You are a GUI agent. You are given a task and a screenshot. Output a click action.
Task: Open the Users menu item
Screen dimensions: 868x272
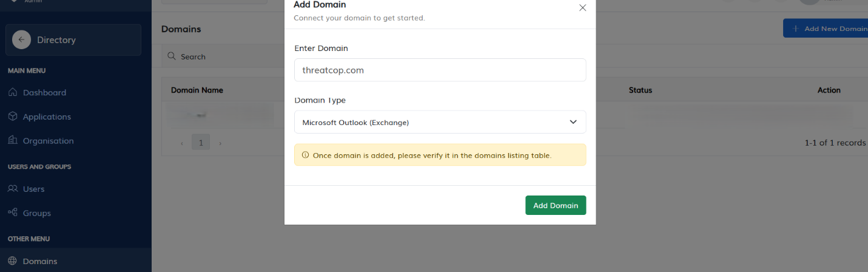[x=33, y=189]
